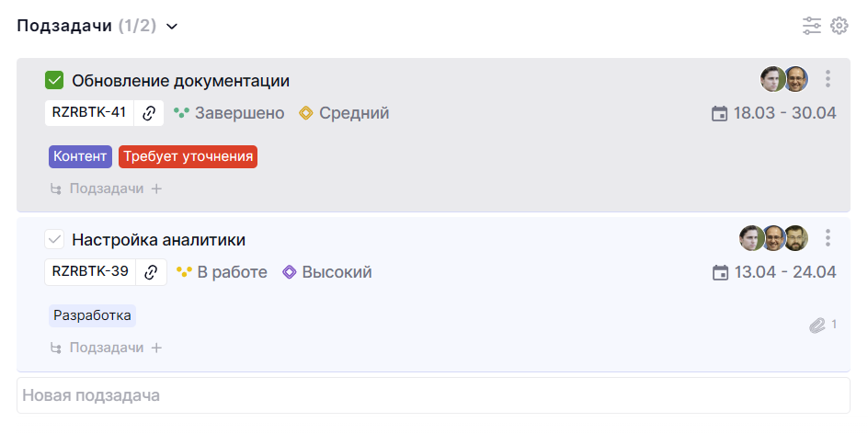The height and width of the screenshot is (434, 868).
Task: Click the paperclip attachment icon
Action: coord(817,325)
